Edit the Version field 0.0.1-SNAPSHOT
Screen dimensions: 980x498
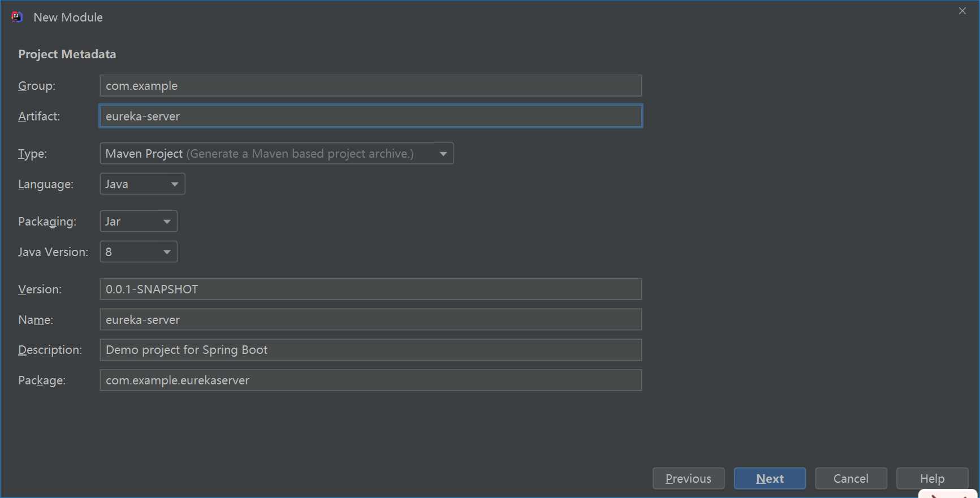[371, 289]
